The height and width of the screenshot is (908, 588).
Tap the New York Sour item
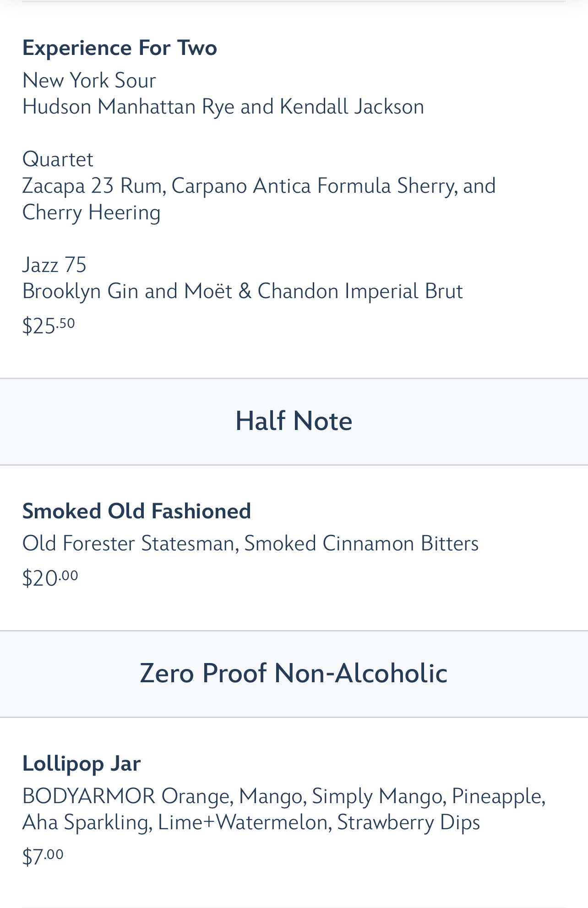pos(89,81)
